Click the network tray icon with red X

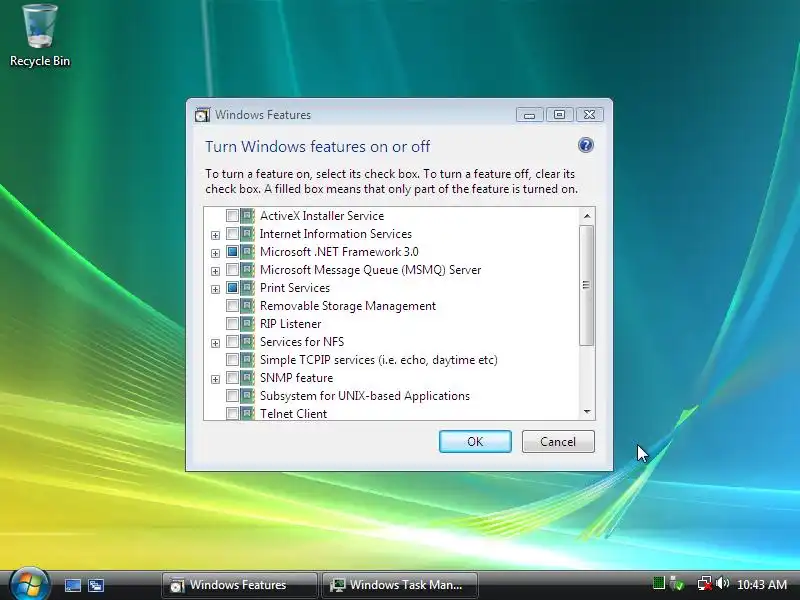(705, 583)
